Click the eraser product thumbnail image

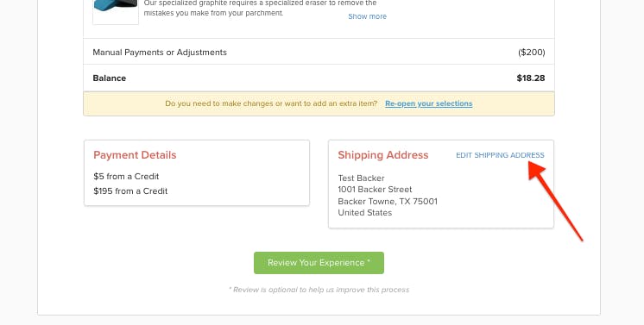pos(116,9)
